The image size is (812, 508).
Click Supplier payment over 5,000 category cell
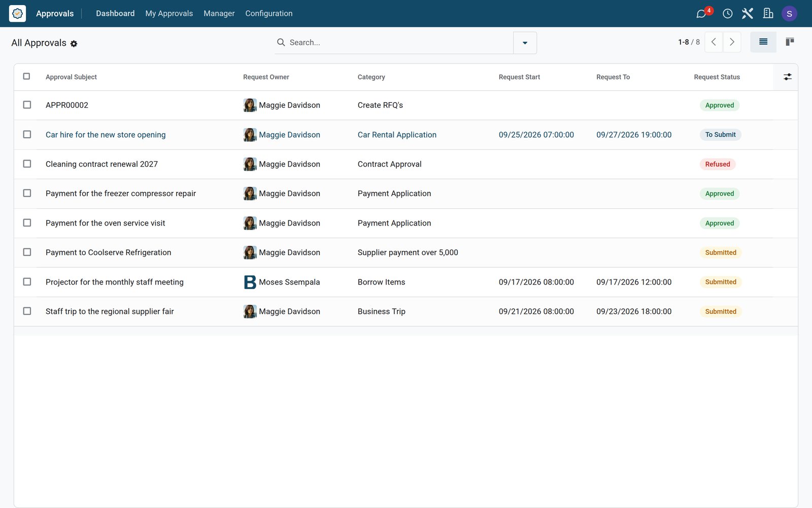point(408,252)
